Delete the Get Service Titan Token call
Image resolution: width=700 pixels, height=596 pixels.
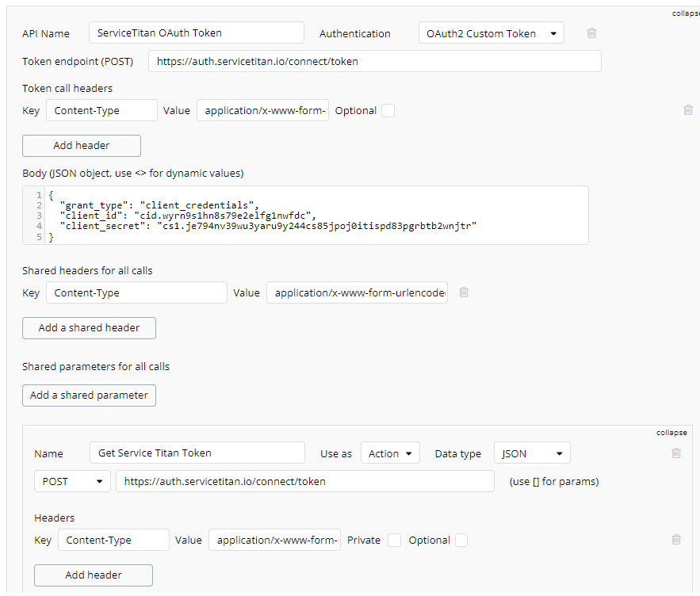[x=676, y=453]
